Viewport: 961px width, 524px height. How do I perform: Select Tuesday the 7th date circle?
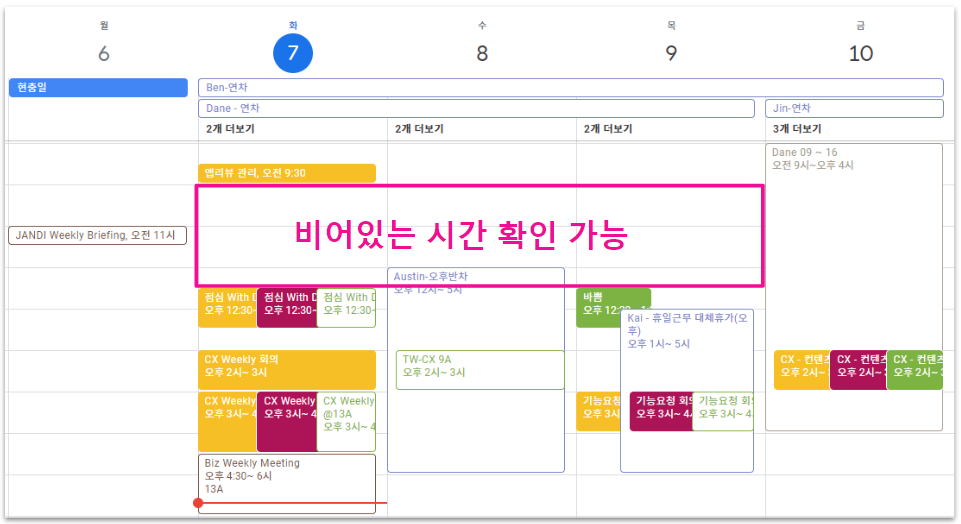pyautogui.click(x=292, y=53)
